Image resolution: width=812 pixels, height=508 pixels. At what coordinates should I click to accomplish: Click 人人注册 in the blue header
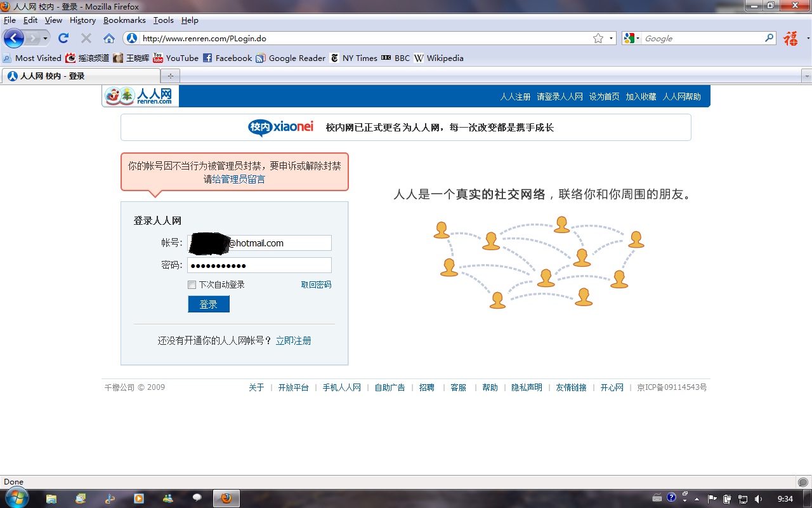tap(515, 97)
